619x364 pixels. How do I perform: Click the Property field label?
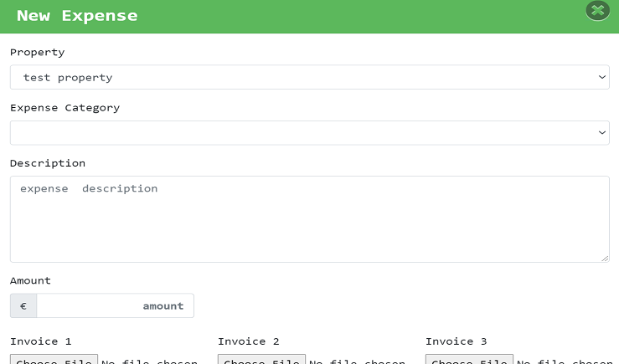37,52
